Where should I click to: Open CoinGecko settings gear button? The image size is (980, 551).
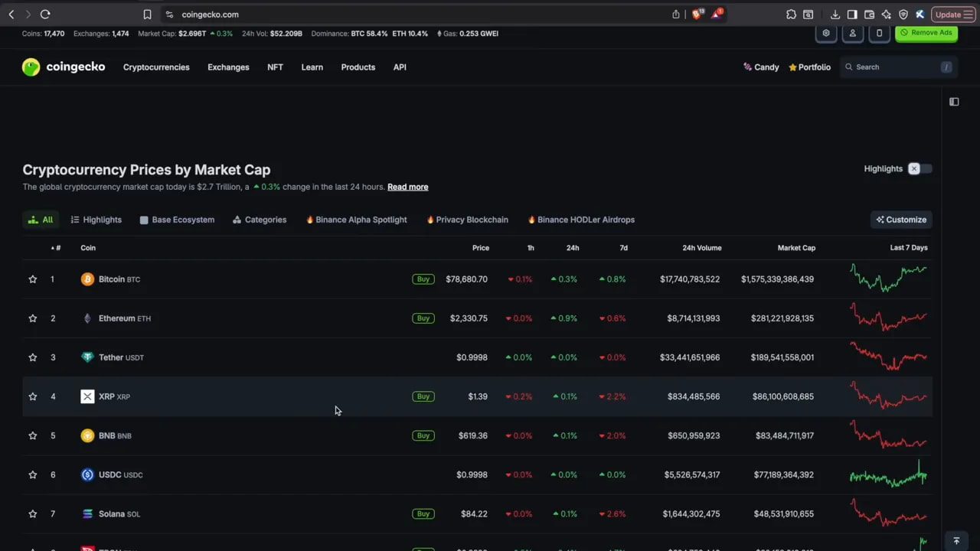click(825, 33)
